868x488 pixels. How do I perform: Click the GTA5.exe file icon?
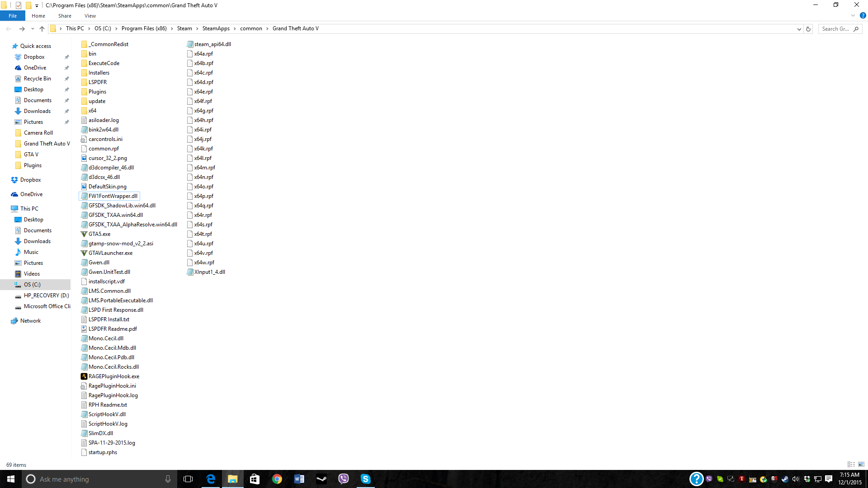pos(84,234)
